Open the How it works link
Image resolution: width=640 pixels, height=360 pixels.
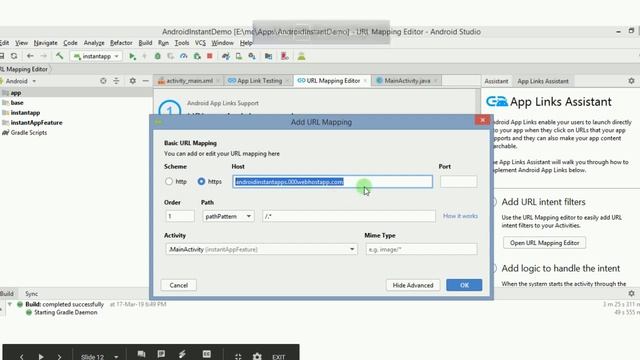pyautogui.click(x=460, y=216)
